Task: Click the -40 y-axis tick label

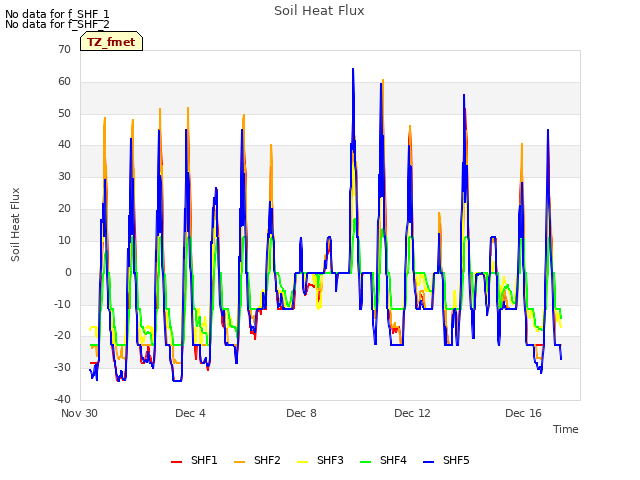Action: click(x=63, y=399)
